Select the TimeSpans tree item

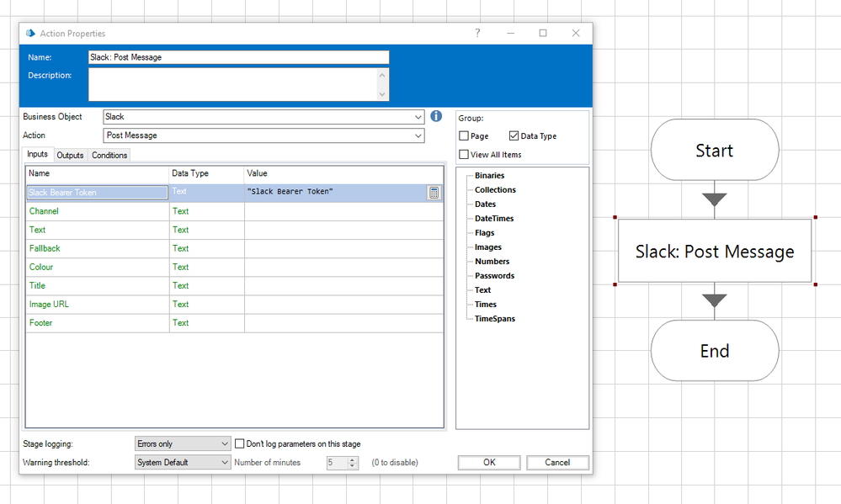[x=494, y=319]
